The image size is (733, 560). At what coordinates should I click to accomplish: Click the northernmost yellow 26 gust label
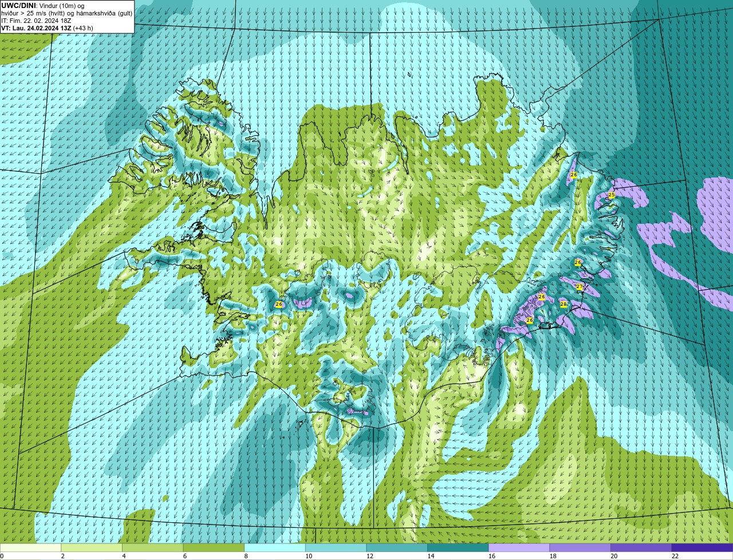(574, 175)
